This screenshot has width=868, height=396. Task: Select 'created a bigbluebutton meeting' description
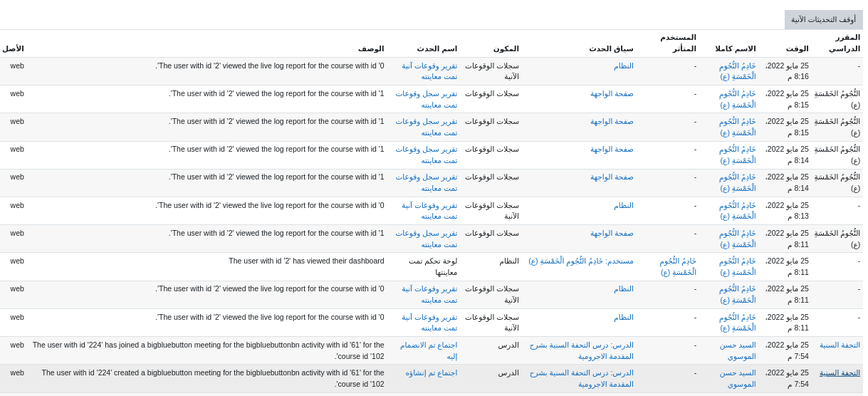coord(213,378)
